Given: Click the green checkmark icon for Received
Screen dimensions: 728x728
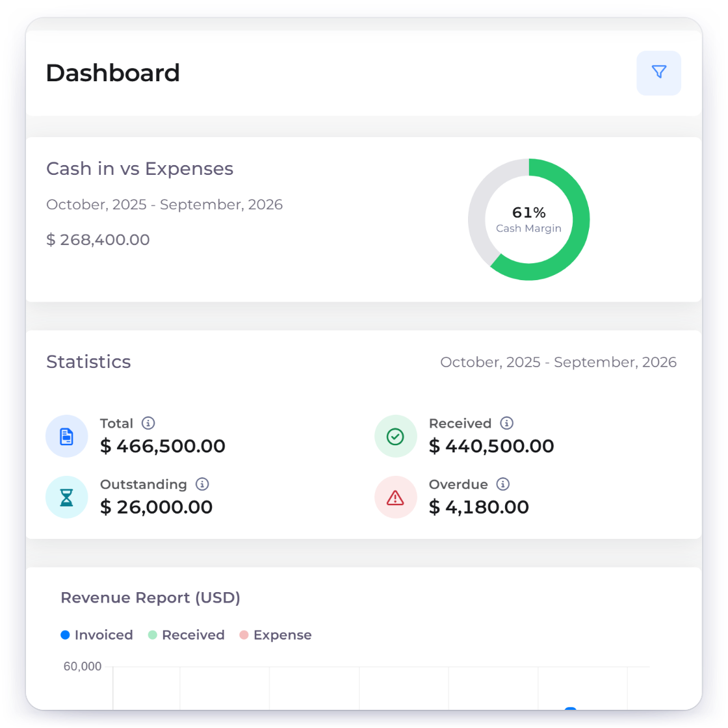Looking at the screenshot, I should coord(395,436).
